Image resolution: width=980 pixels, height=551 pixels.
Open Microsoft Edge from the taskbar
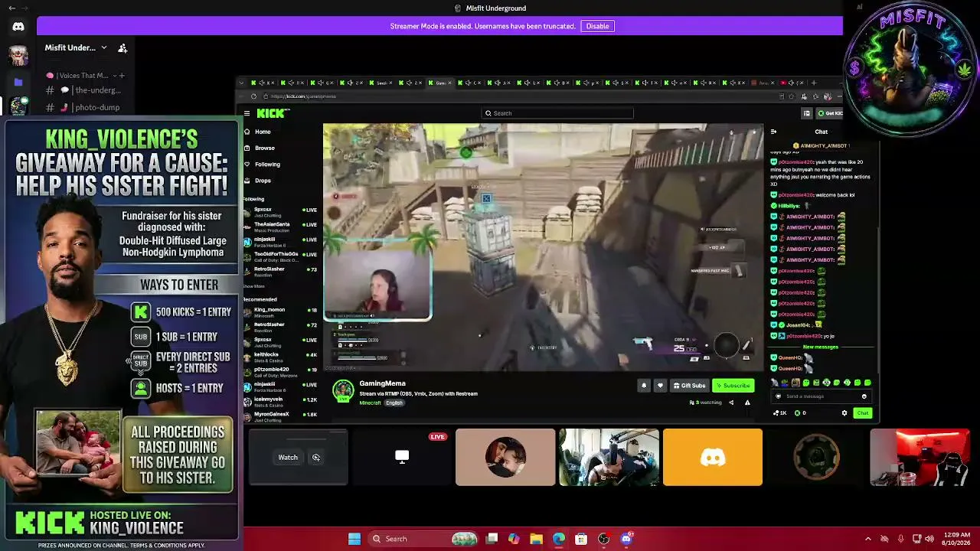pos(559,539)
